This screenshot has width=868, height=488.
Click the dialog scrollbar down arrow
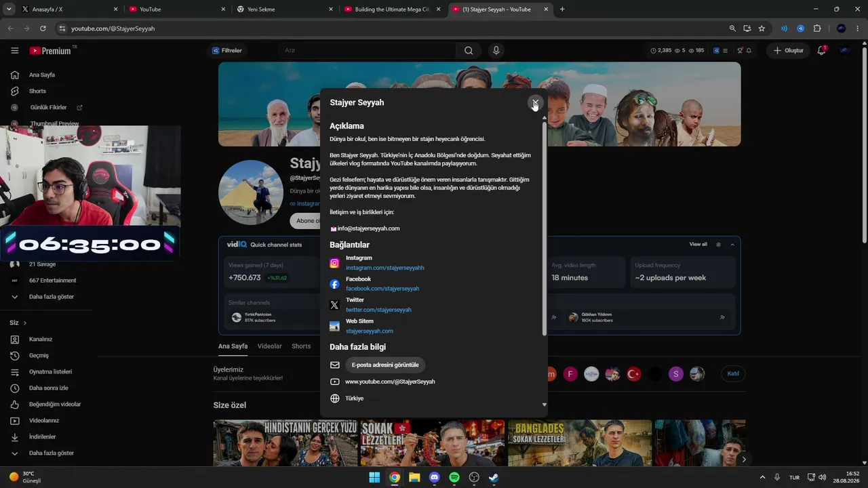click(x=544, y=405)
